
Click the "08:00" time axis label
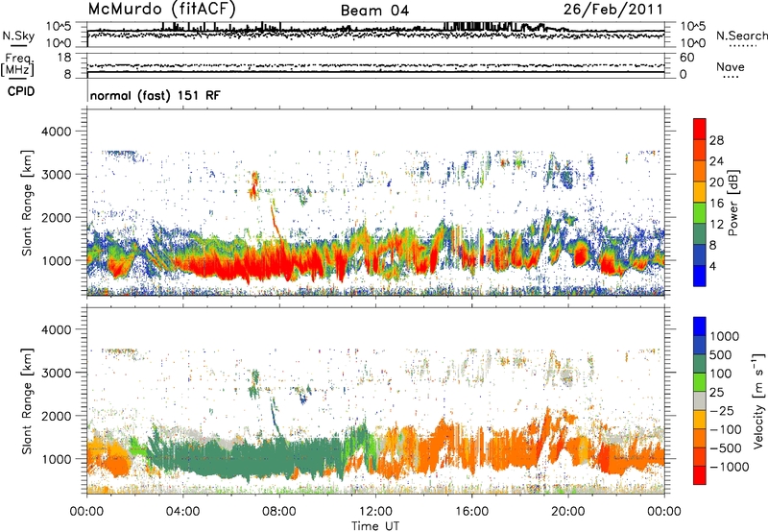click(x=279, y=512)
